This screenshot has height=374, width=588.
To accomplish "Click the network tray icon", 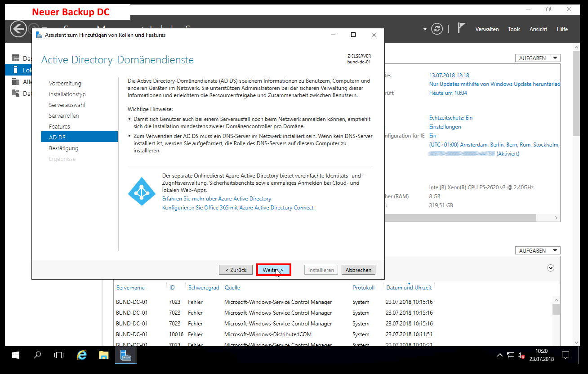I will pos(511,355).
